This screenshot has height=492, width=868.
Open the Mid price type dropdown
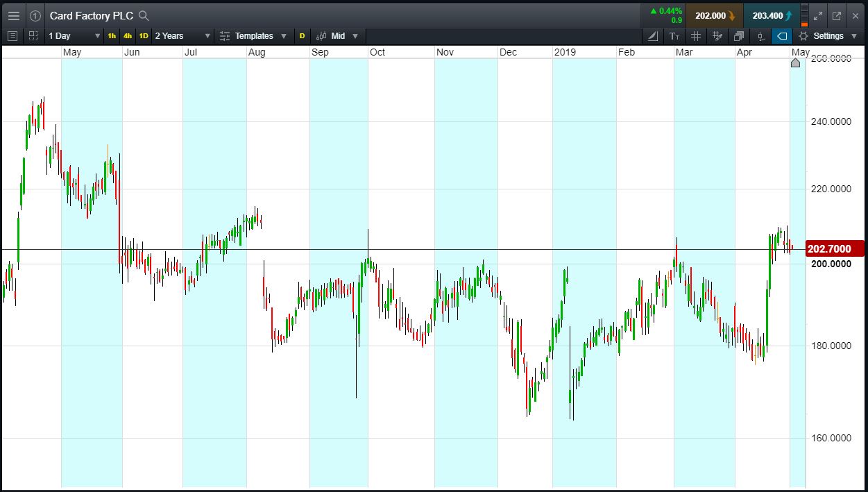click(x=337, y=36)
